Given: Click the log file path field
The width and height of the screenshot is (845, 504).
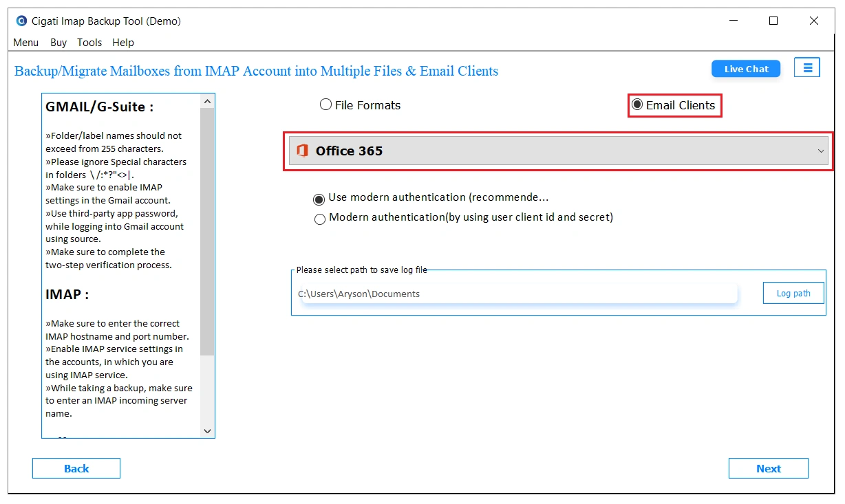Looking at the screenshot, I should coord(518,294).
